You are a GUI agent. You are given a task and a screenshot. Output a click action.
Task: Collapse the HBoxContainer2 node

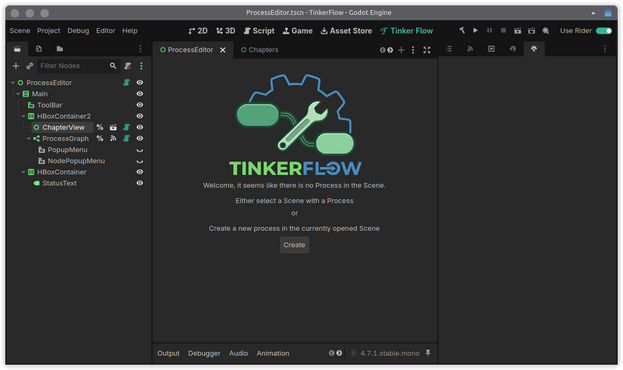click(x=23, y=116)
